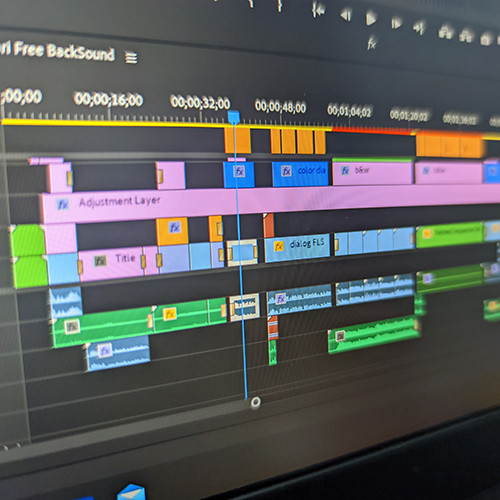This screenshot has width=500, height=500.
Task: Click fx badge on dialog FLS clip
Action: pos(279,246)
